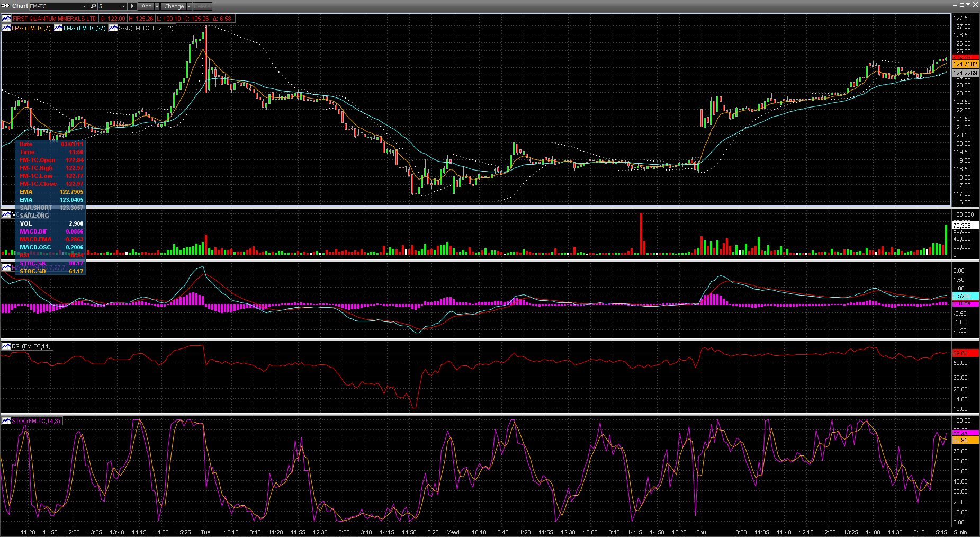Click the SAR indicator chart icon
Image resolution: width=980 pixels, height=537 pixels.
(x=113, y=28)
